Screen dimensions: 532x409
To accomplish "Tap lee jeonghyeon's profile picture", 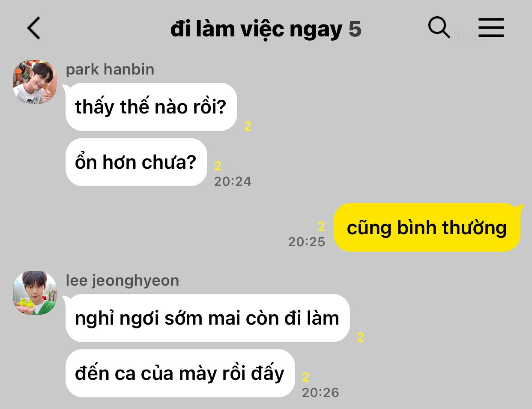I will 35,293.
